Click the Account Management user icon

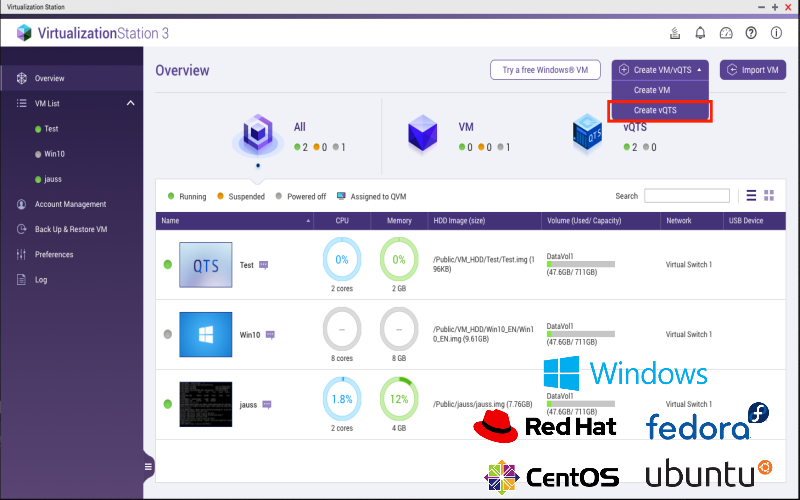(21, 204)
